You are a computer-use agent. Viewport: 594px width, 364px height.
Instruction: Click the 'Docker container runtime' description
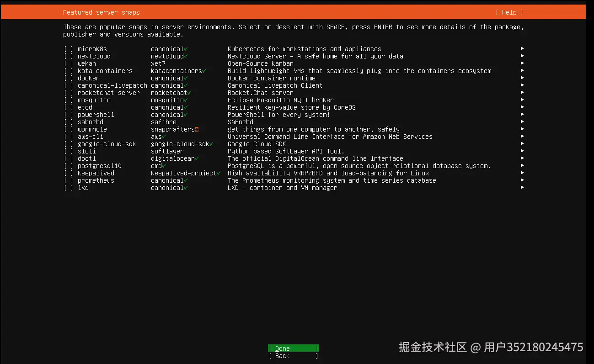click(272, 78)
